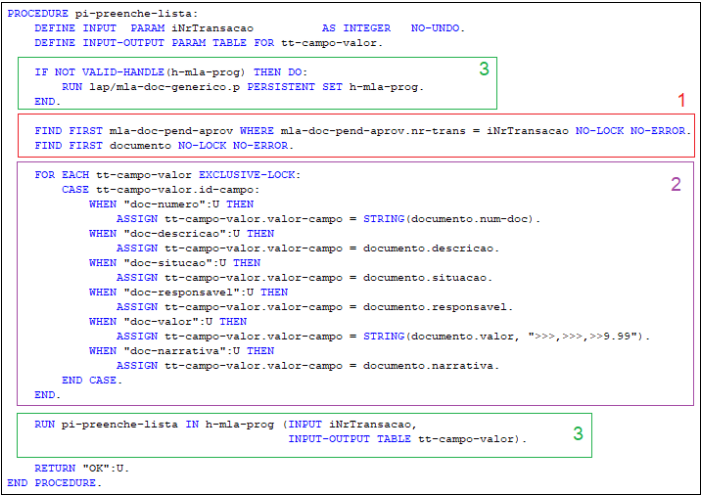The image size is (704, 498).
Task: Select the 'documento.situacao' field reference
Action: (x=425, y=278)
